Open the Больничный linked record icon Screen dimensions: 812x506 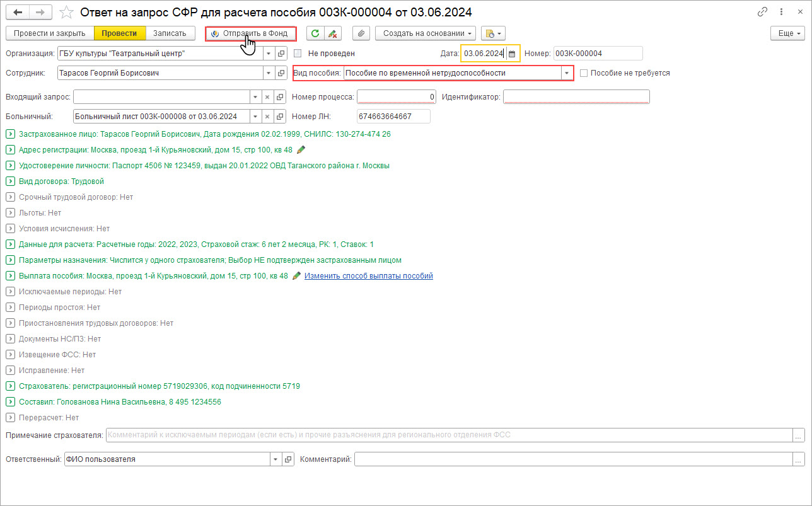tap(281, 117)
